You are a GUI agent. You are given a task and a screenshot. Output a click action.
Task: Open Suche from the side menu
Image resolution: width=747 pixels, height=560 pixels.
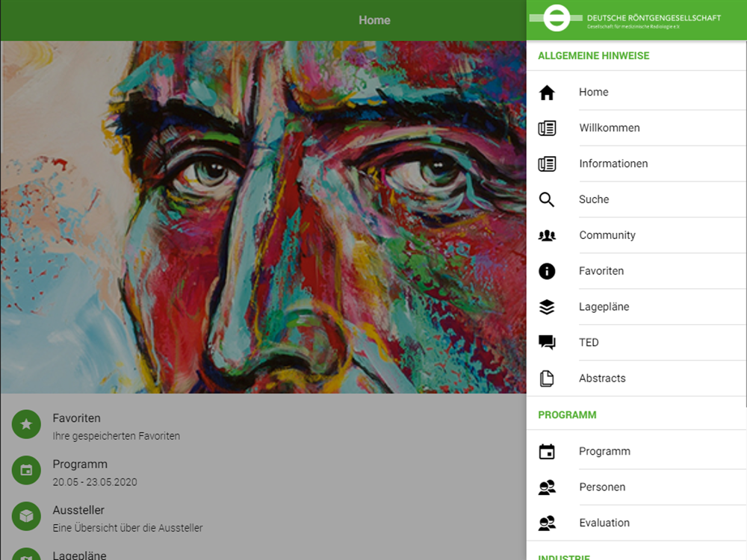(636, 199)
